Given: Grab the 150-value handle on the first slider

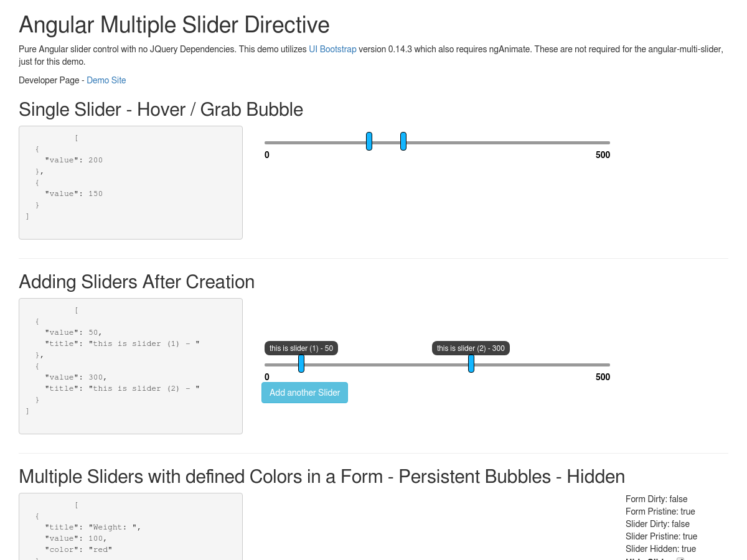Looking at the screenshot, I should (x=369, y=141).
